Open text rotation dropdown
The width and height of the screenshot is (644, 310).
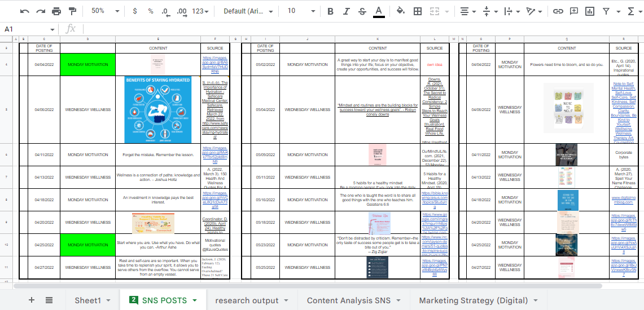(x=534, y=11)
